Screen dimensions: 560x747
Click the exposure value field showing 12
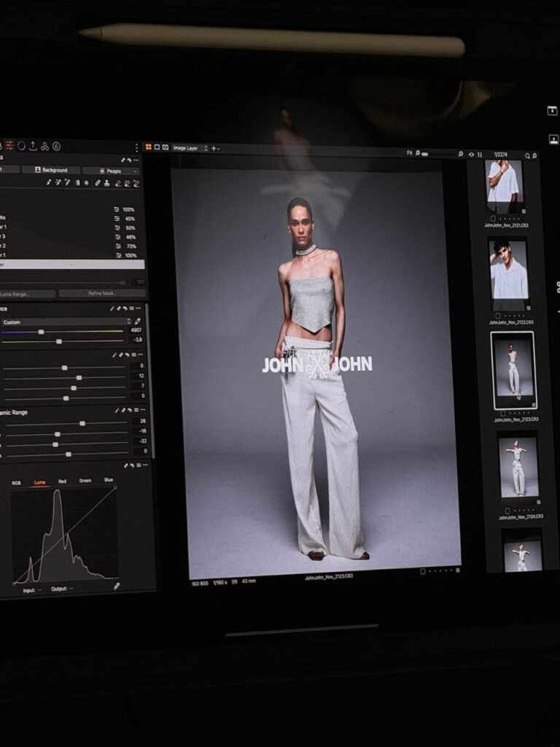(139, 376)
